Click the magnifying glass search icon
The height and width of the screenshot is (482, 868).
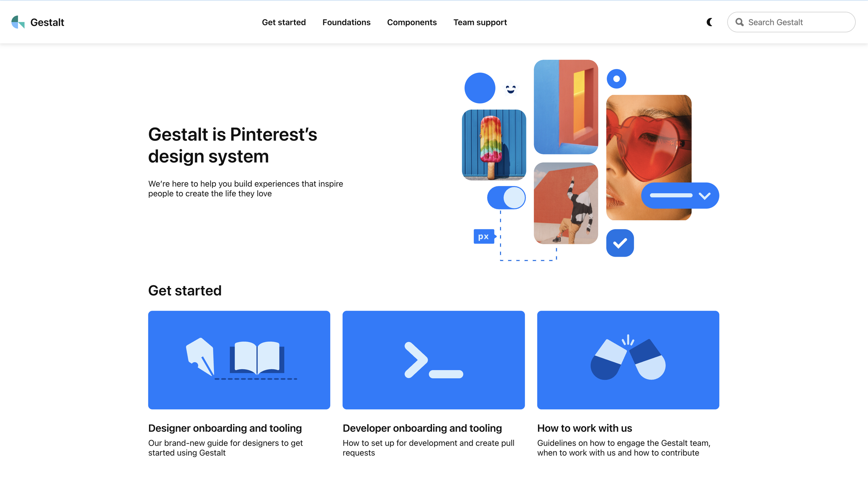coord(740,22)
